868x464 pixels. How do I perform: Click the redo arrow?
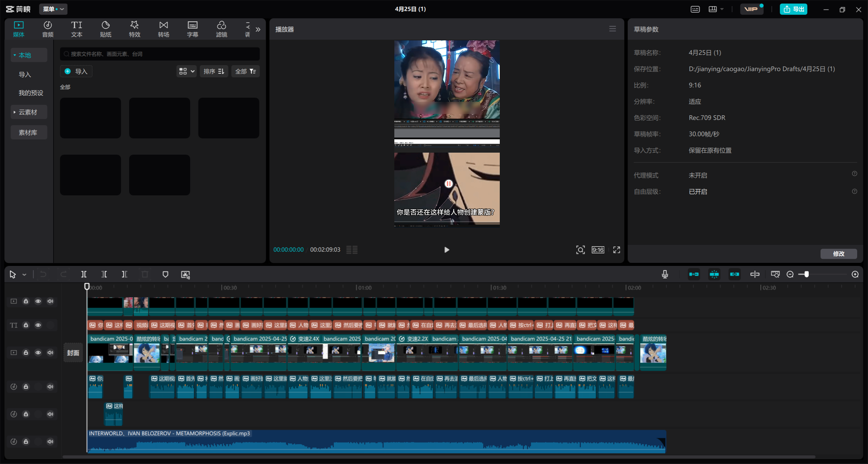[63, 274]
